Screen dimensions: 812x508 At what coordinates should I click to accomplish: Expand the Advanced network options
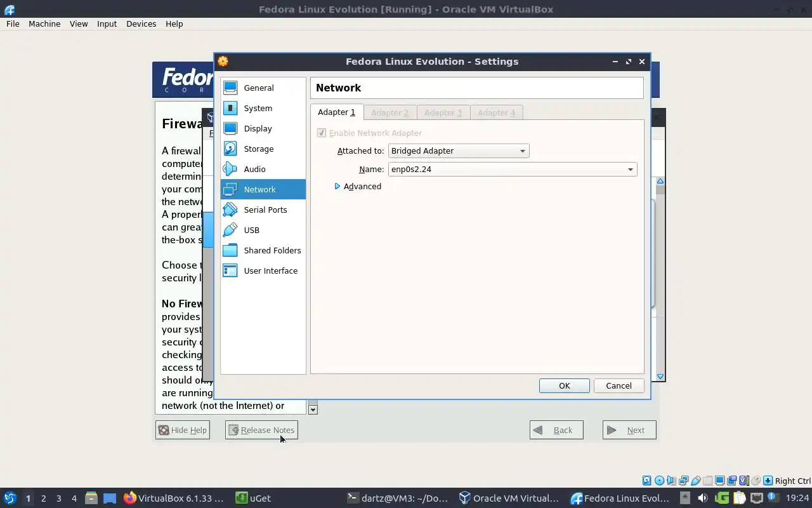358,186
